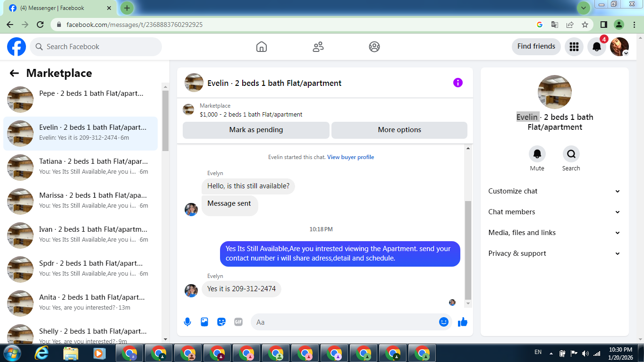Screen dimensions: 644x362
Task: Open Tatiana's conversation in the list
Action: click(81, 168)
